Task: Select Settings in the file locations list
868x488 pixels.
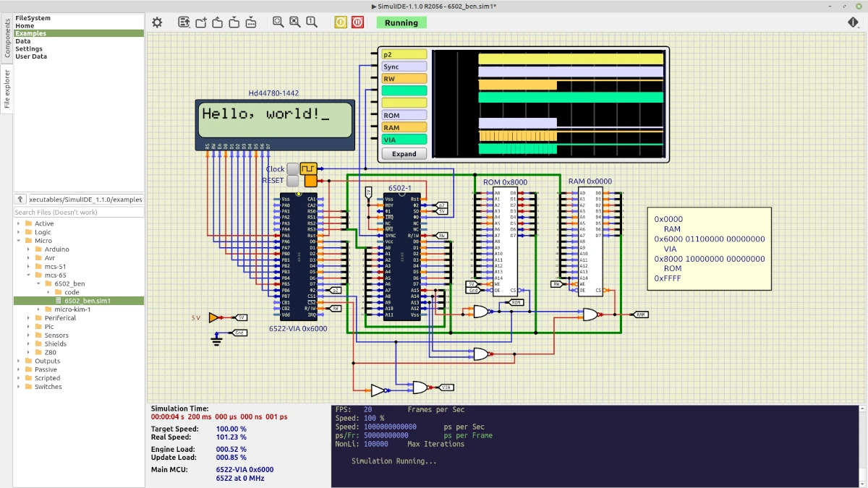Action: [x=29, y=49]
